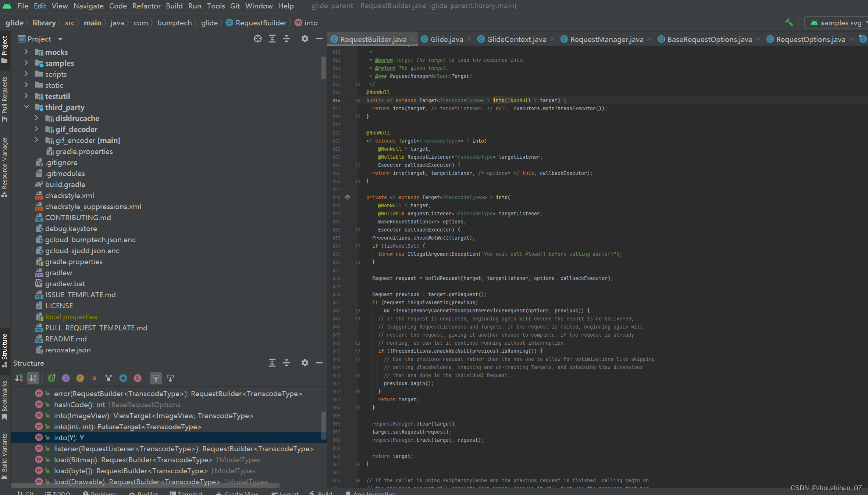
Task: Open the File menu
Action: click(x=23, y=6)
